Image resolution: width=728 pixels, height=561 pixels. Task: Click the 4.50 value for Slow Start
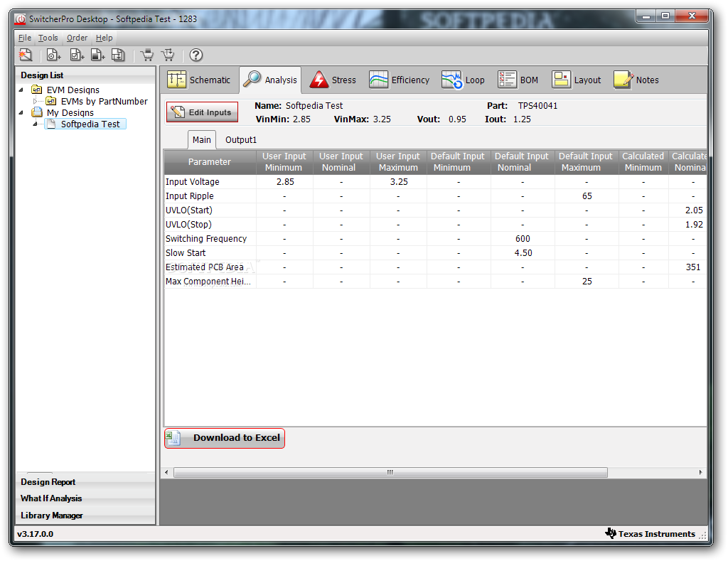[x=523, y=252]
